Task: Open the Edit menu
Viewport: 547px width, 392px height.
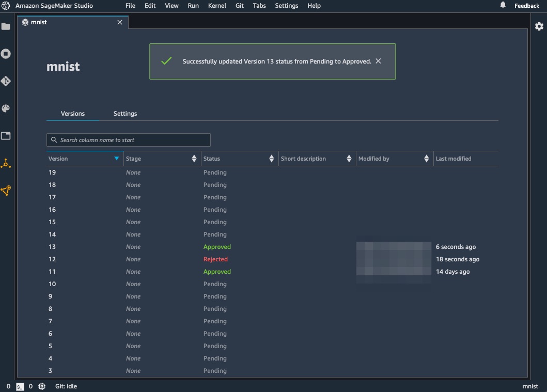Action: tap(150, 6)
